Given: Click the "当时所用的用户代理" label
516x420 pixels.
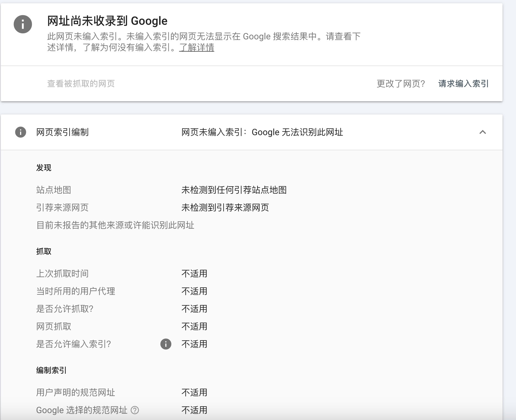Looking at the screenshot, I should click(76, 291).
